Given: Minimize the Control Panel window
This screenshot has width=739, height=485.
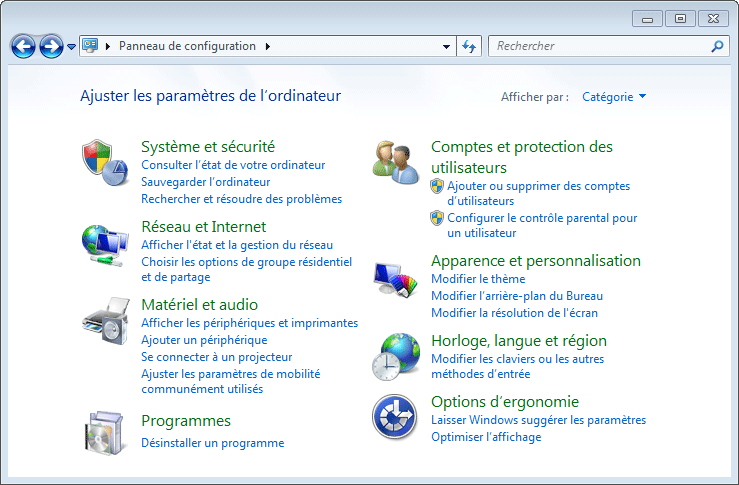Looking at the screenshot, I should click(648, 19).
